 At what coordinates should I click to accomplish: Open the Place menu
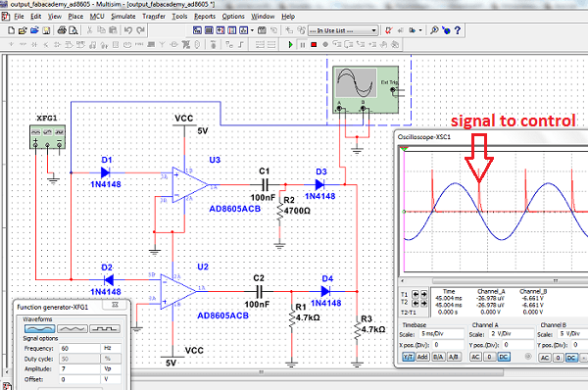click(75, 17)
